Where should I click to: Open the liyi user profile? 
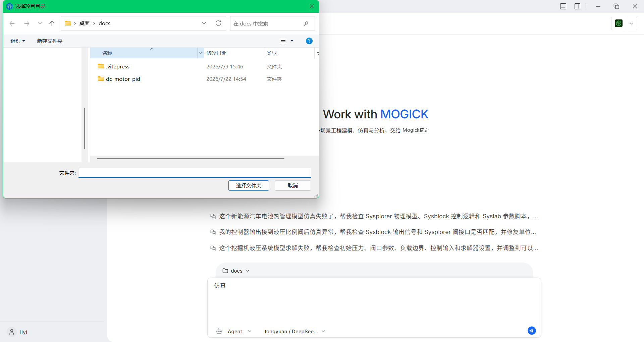[x=17, y=332]
